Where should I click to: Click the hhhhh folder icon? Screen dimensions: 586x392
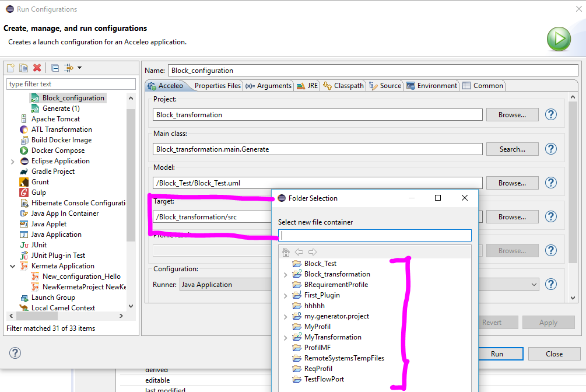297,306
